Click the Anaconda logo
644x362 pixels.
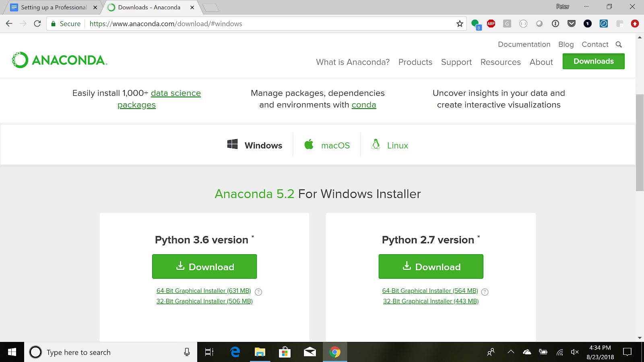(60, 60)
